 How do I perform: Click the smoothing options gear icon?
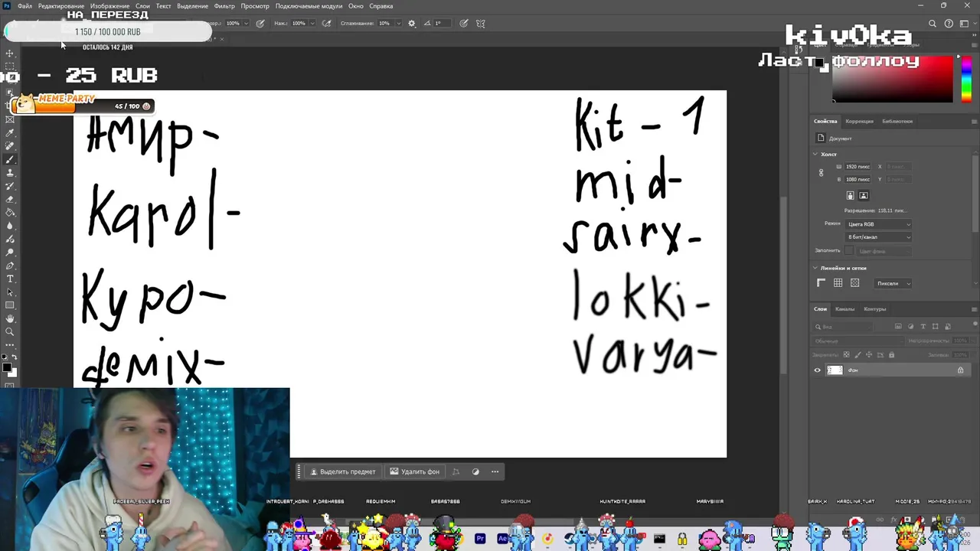coord(412,23)
